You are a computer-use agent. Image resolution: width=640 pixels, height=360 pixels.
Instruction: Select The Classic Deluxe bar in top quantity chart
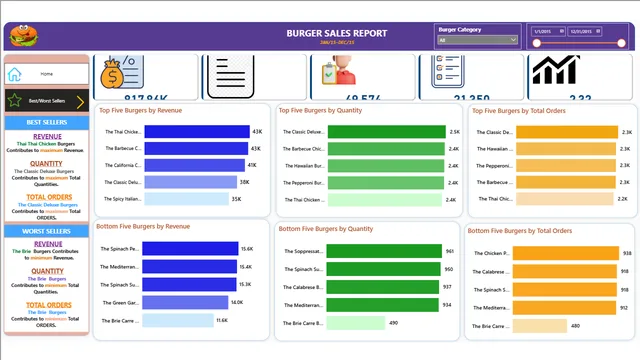coord(387,132)
